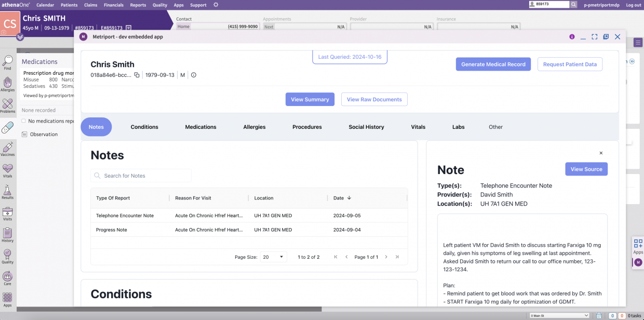Go to last page of notes
644x320 pixels.
pos(397,257)
